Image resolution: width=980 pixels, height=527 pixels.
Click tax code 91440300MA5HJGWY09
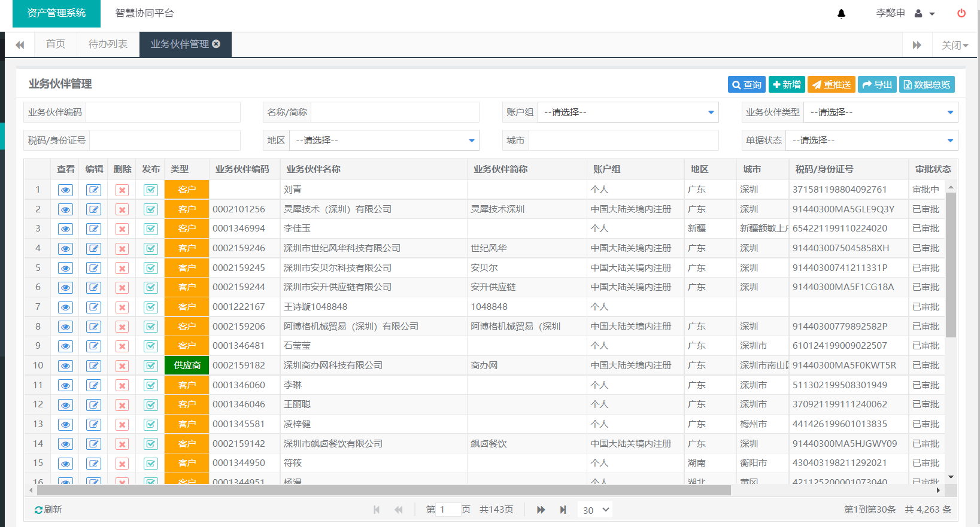click(845, 444)
